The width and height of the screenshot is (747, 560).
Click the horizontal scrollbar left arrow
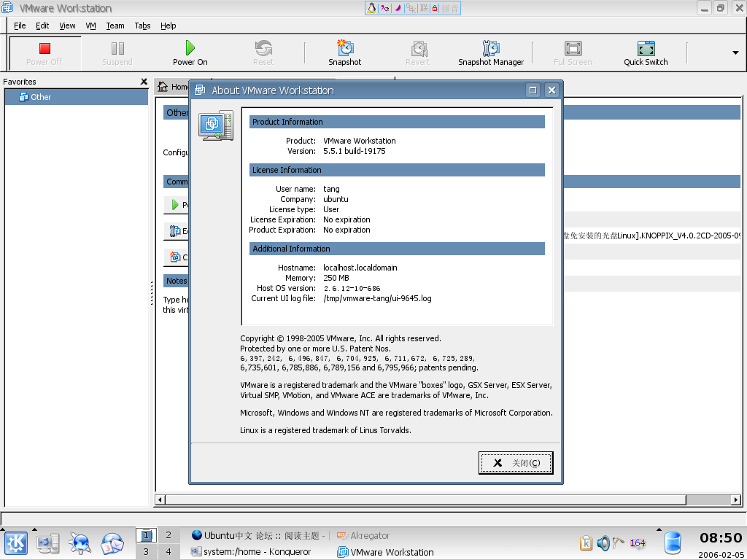point(160,499)
